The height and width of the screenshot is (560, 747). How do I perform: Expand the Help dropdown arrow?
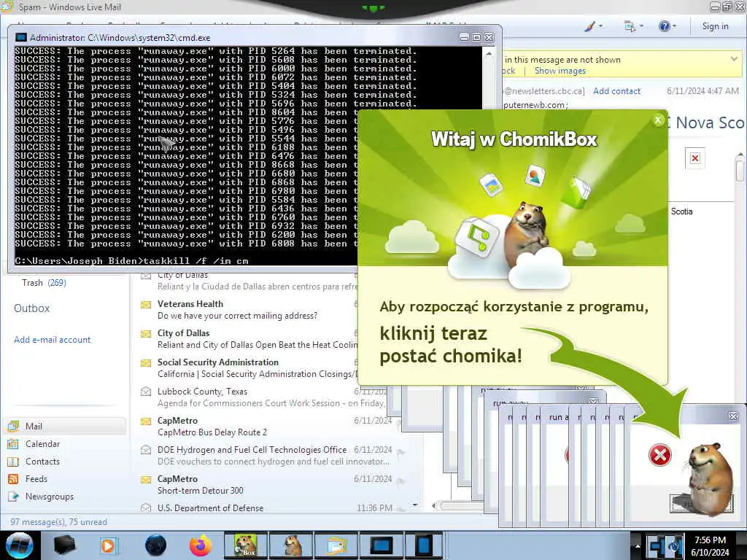pos(674,27)
